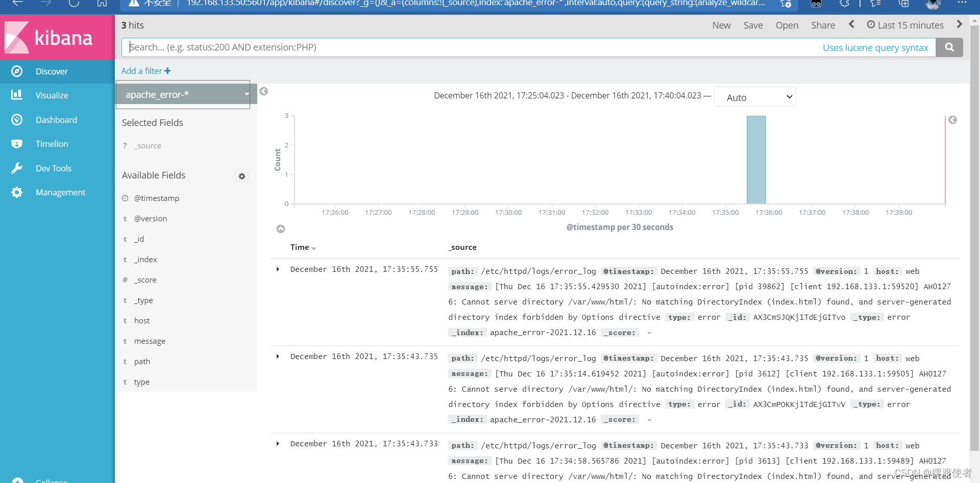Open Dev Tools
Screen dimensions: 980x483
click(57, 168)
